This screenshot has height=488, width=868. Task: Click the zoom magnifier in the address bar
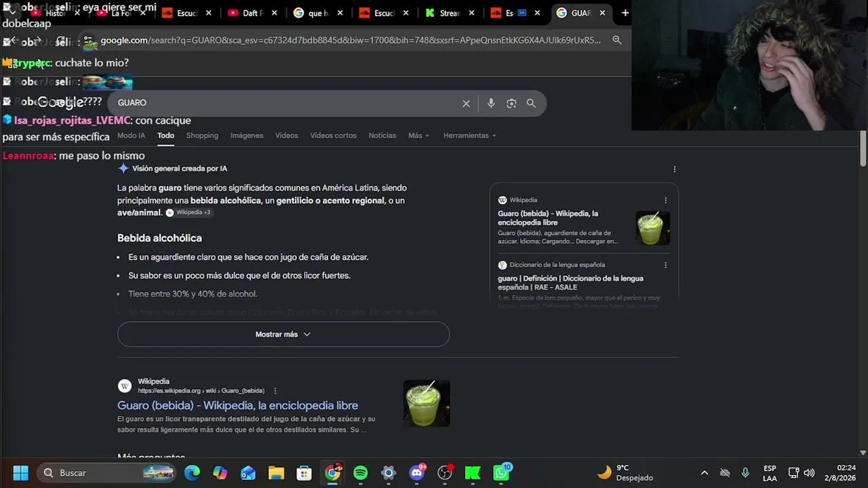(617, 40)
